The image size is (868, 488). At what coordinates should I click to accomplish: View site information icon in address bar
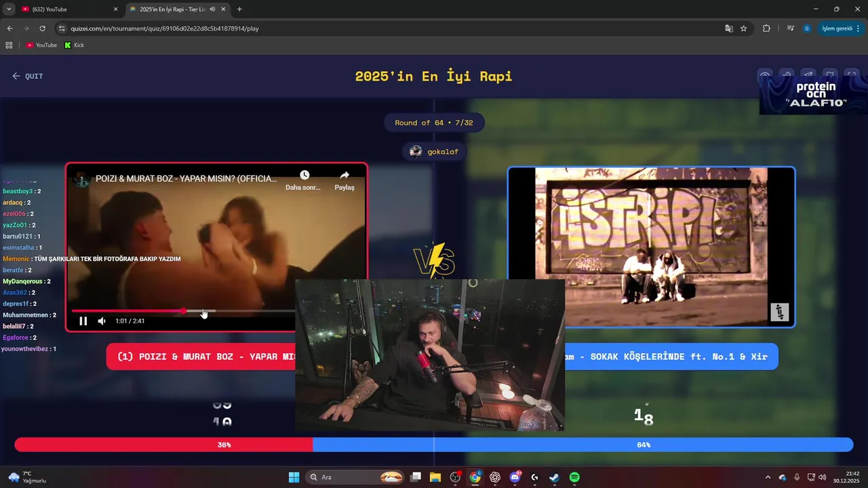pos(62,28)
